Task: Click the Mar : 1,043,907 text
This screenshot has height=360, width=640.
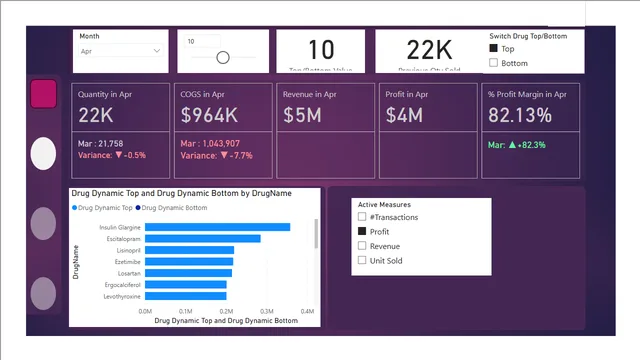Action: (x=210, y=144)
